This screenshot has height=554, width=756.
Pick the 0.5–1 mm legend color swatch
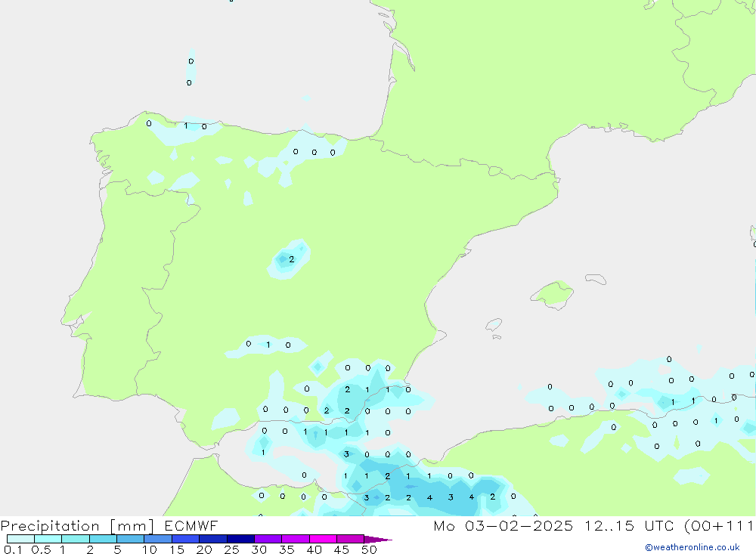[48, 539]
